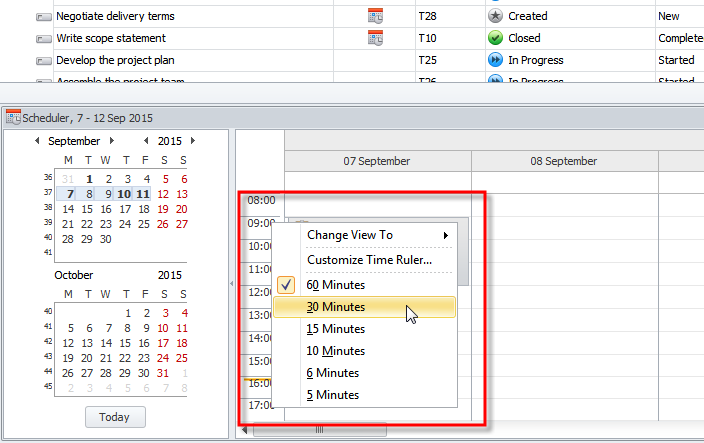Screen dimensions: 704x443
Task: Click the Today button
Action: click(115, 417)
